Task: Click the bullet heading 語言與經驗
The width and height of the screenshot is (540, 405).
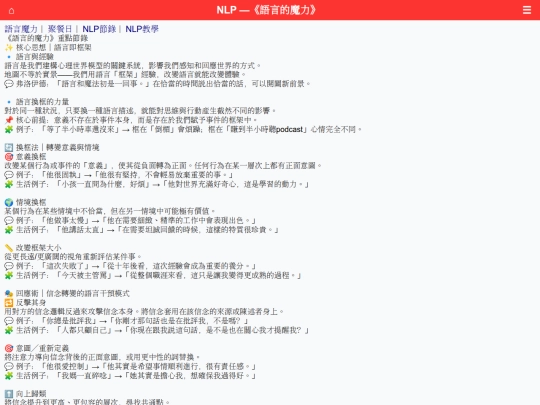Action: point(35,56)
